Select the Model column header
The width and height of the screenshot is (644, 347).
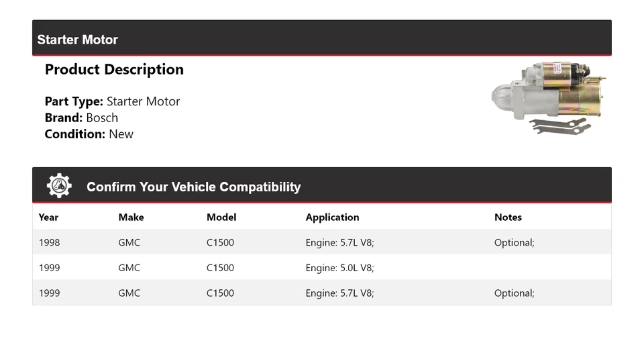(221, 217)
